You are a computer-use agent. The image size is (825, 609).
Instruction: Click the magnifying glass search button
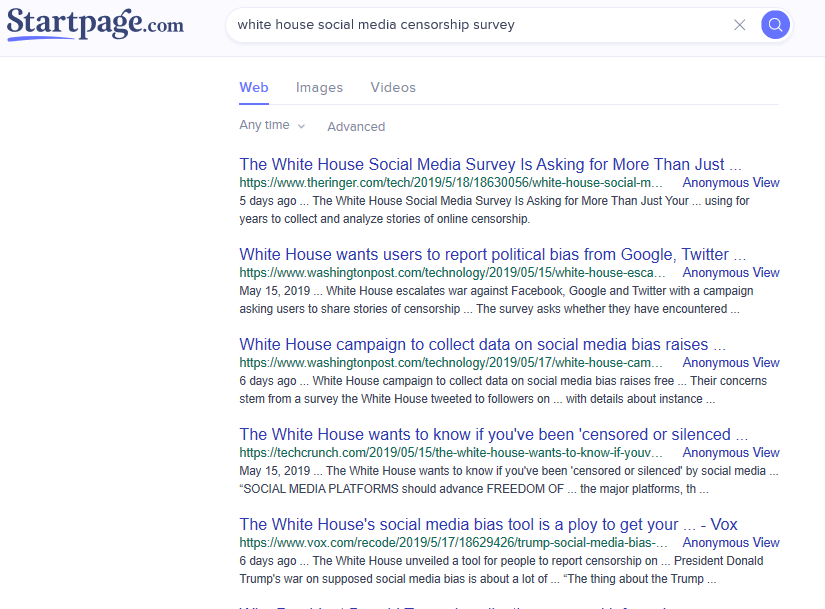775,25
